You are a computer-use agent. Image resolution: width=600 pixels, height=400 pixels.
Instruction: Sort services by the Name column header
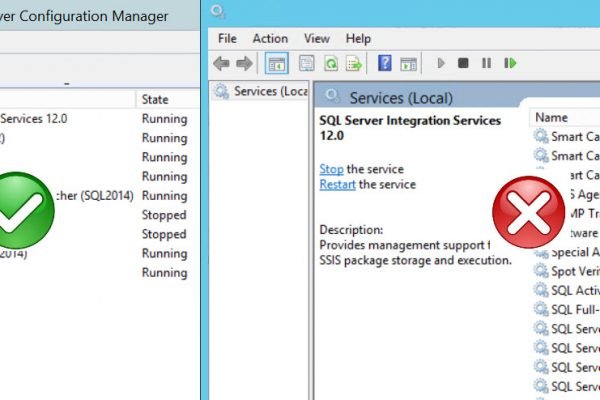point(552,117)
